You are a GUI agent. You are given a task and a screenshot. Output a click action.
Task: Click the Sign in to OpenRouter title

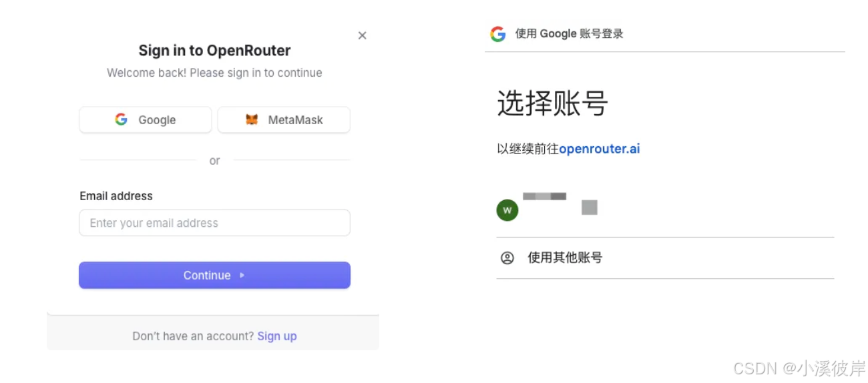pos(214,51)
